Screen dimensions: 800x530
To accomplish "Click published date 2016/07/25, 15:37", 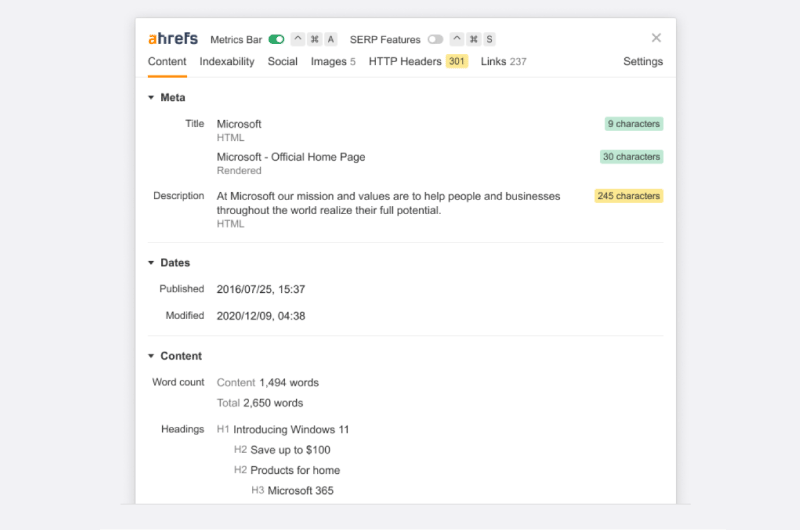I will click(261, 289).
